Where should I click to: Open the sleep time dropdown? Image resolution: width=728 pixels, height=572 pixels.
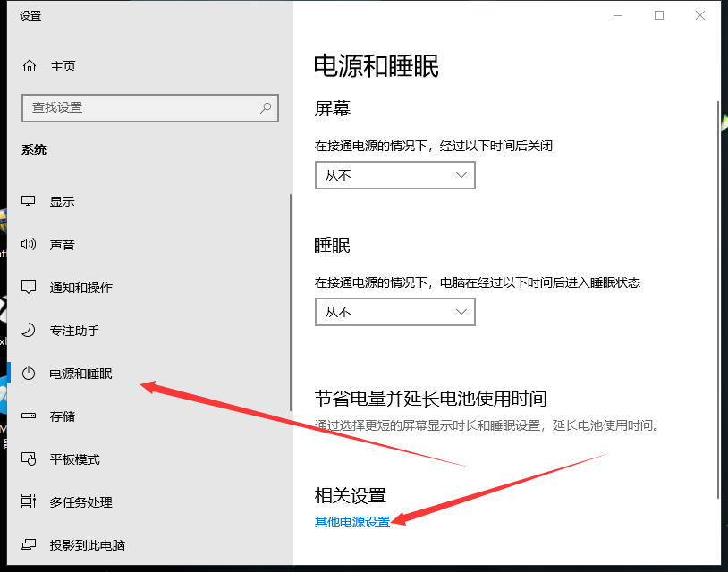[395, 312]
